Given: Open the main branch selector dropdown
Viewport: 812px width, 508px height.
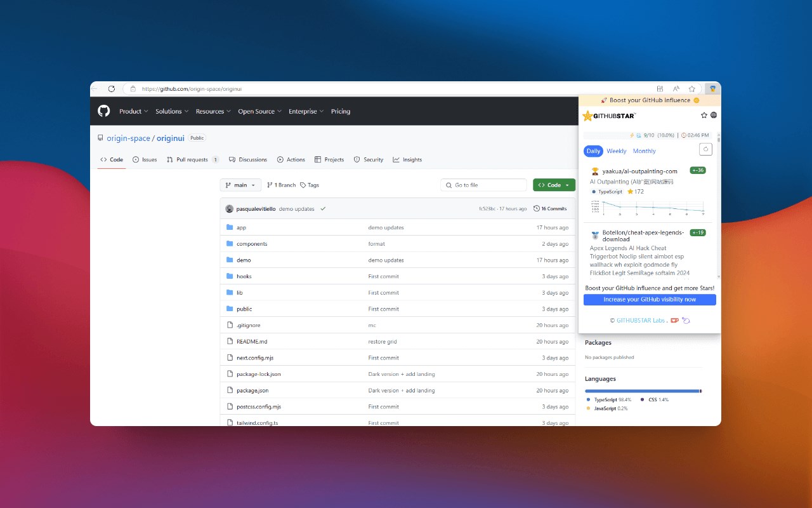Looking at the screenshot, I should 240,185.
